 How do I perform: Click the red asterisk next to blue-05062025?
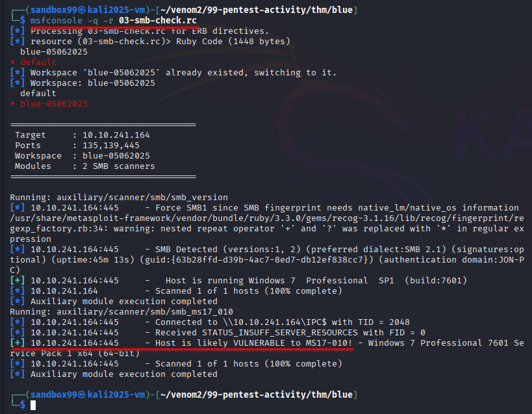pyautogui.click(x=12, y=104)
